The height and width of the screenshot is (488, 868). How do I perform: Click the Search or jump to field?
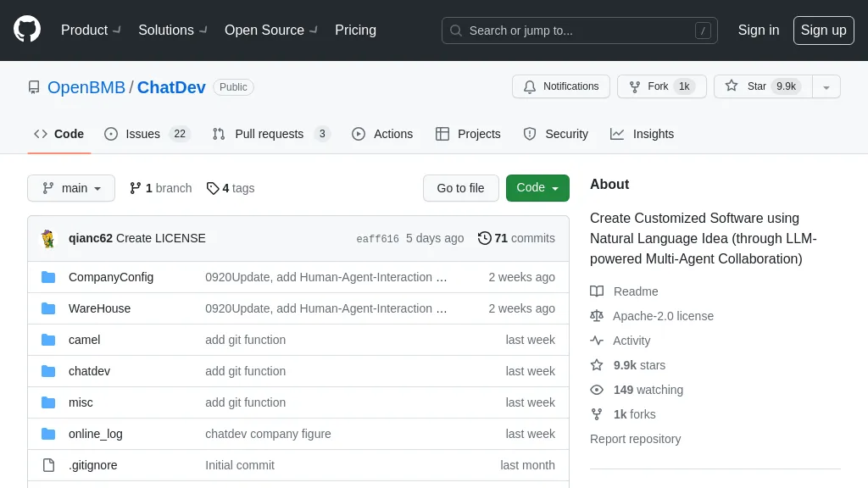[579, 30]
